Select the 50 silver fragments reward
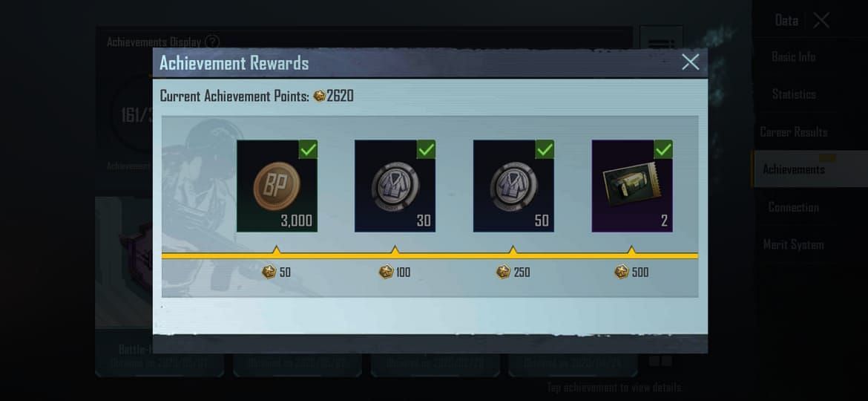 click(513, 186)
